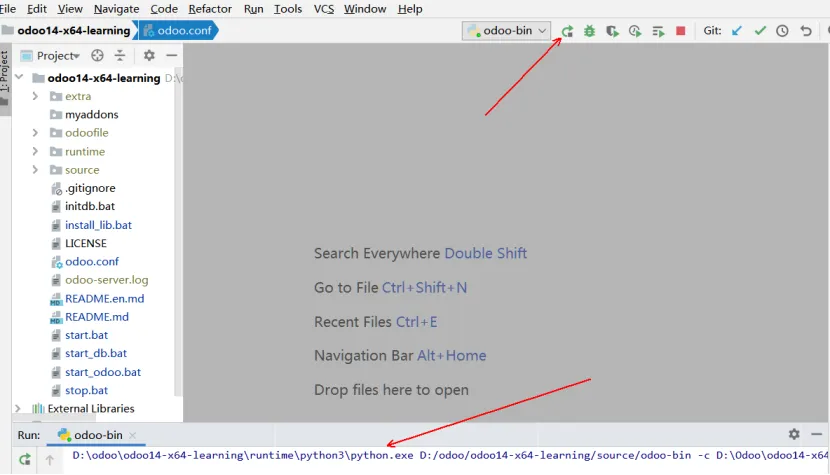Select install_lib.bat in project tree
Screen dimensions: 830x475
pos(98,225)
